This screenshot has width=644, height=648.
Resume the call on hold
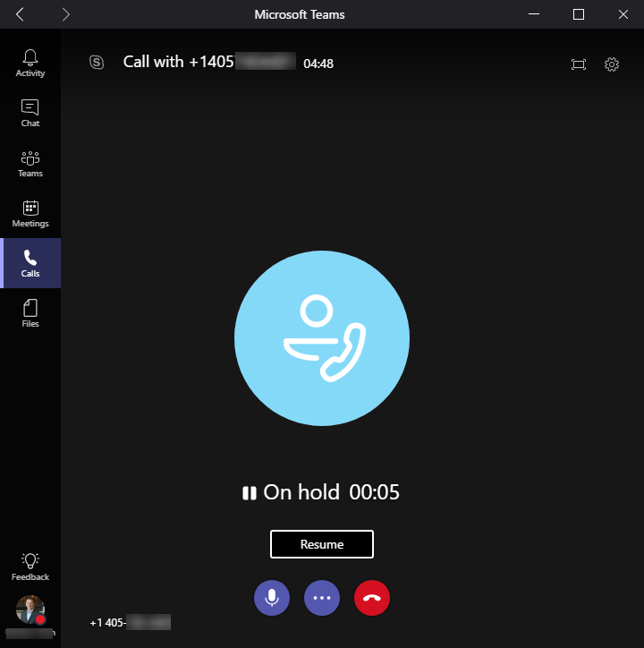tap(322, 544)
